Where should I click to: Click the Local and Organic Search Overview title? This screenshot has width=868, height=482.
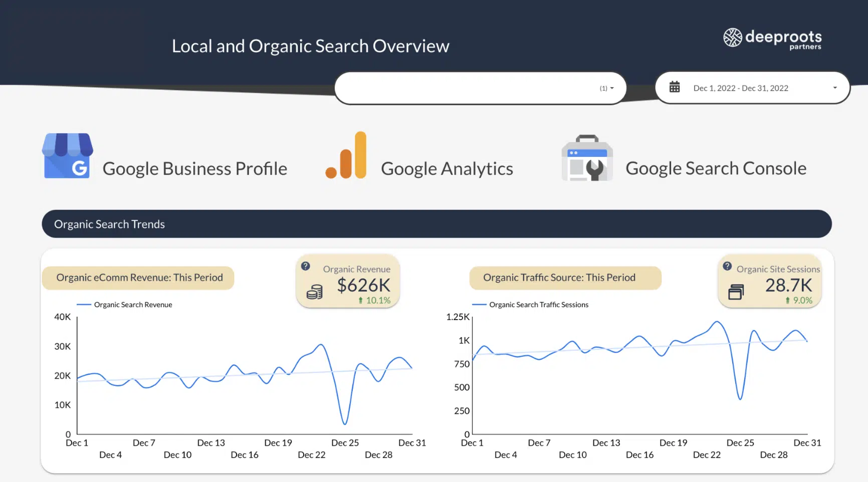310,46
